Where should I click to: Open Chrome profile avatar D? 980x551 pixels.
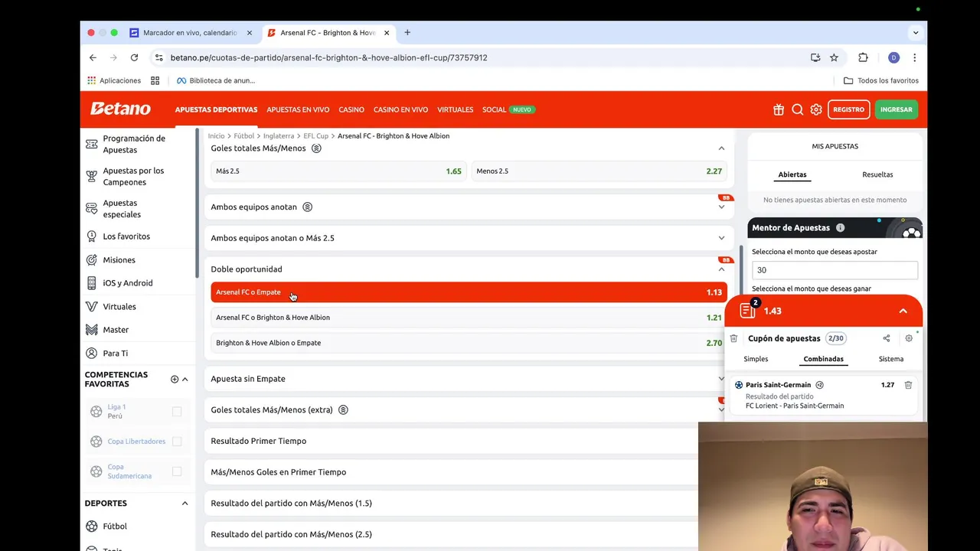coord(893,57)
